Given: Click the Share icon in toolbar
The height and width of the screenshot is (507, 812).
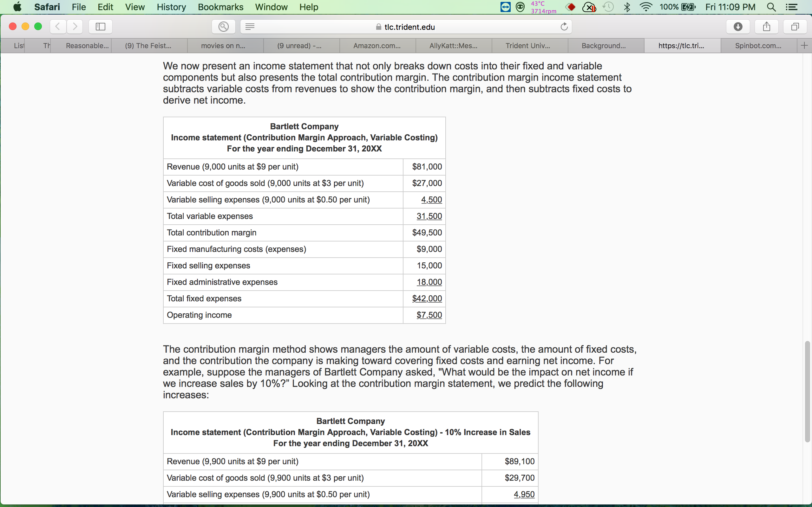Looking at the screenshot, I should tap(766, 27).
